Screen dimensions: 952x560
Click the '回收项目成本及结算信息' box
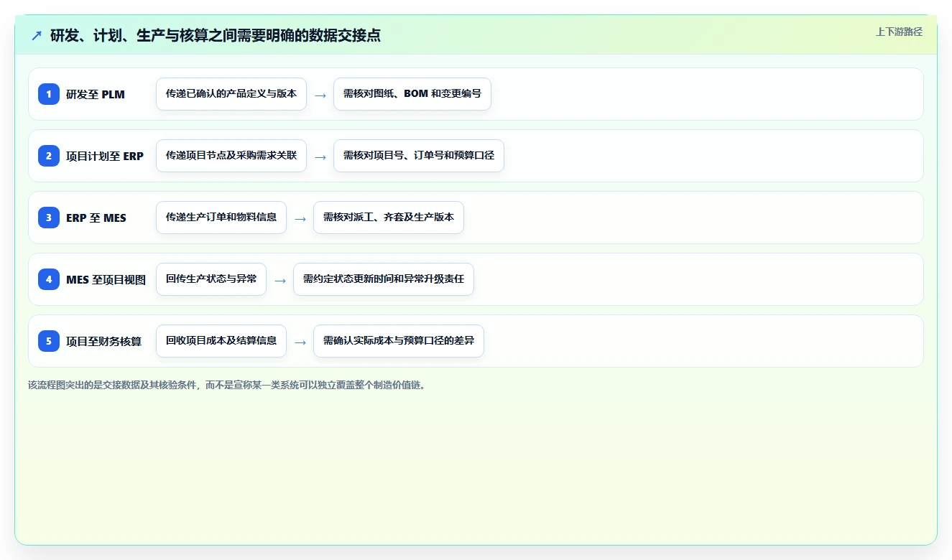click(x=221, y=341)
